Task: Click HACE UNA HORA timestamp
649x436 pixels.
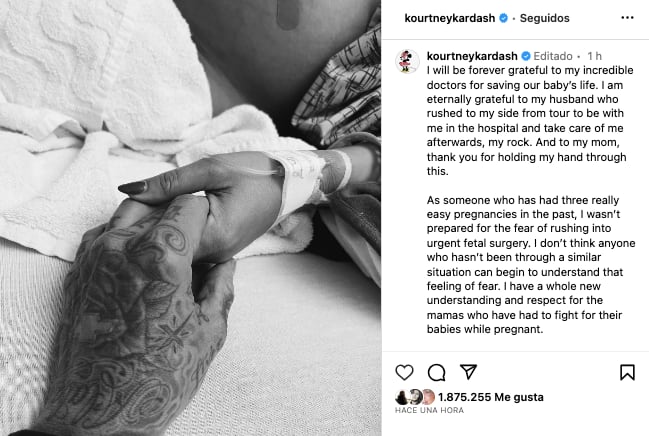Action: [429, 410]
